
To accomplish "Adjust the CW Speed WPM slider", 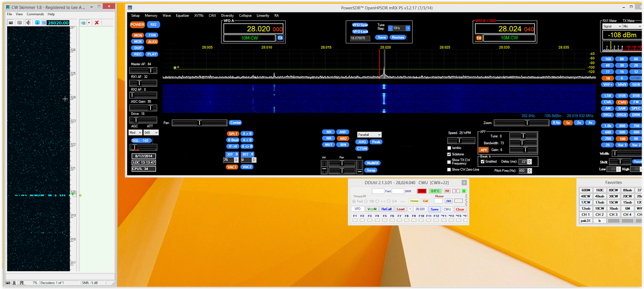I will click(x=461, y=140).
